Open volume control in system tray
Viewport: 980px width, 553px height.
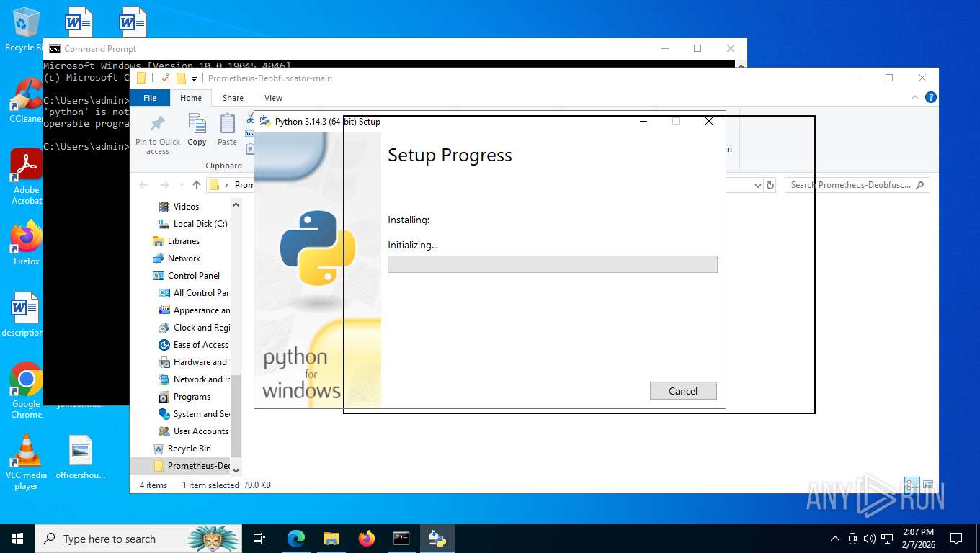pyautogui.click(x=869, y=539)
